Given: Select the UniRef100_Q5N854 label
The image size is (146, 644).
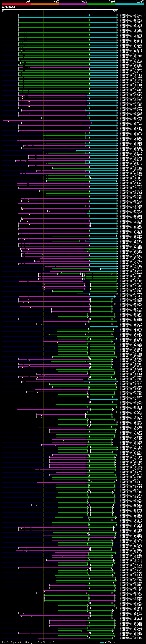Looking at the screenshot, I should pyautogui.click(x=131, y=193).
